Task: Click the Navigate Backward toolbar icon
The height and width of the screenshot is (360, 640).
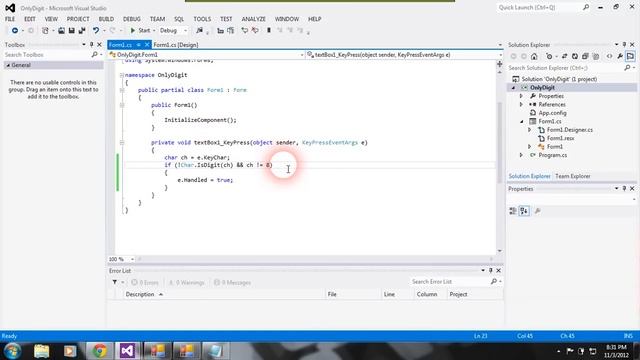Action: click(15, 31)
